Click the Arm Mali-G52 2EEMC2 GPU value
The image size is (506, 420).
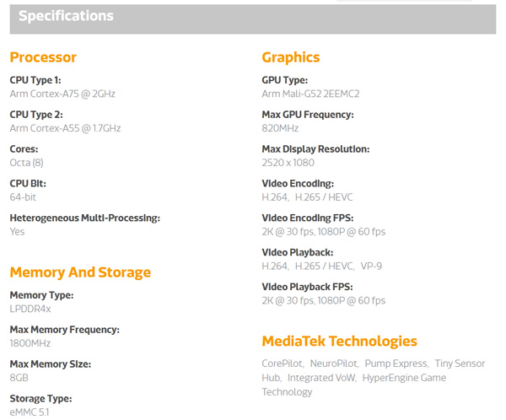(x=310, y=94)
